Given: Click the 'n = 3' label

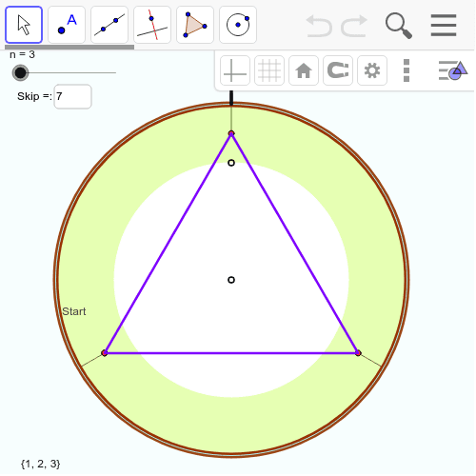Looking at the screenshot, I should tap(22, 54).
